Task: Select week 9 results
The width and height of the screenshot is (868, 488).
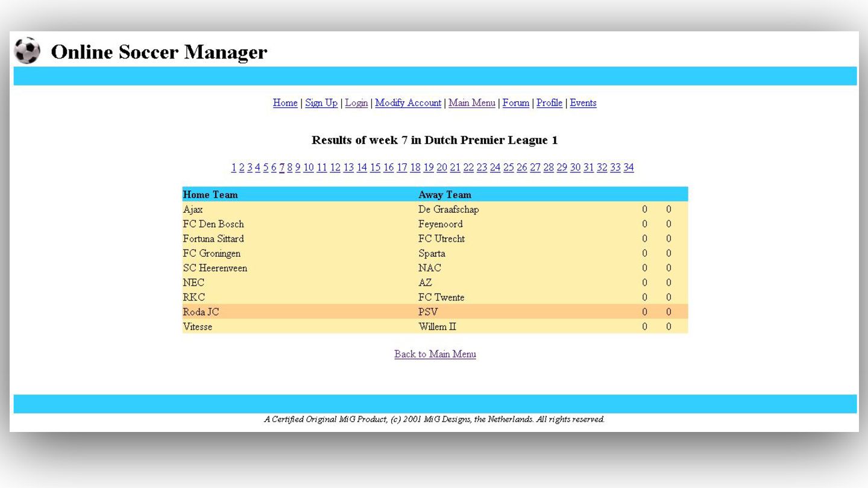Action: tap(298, 167)
